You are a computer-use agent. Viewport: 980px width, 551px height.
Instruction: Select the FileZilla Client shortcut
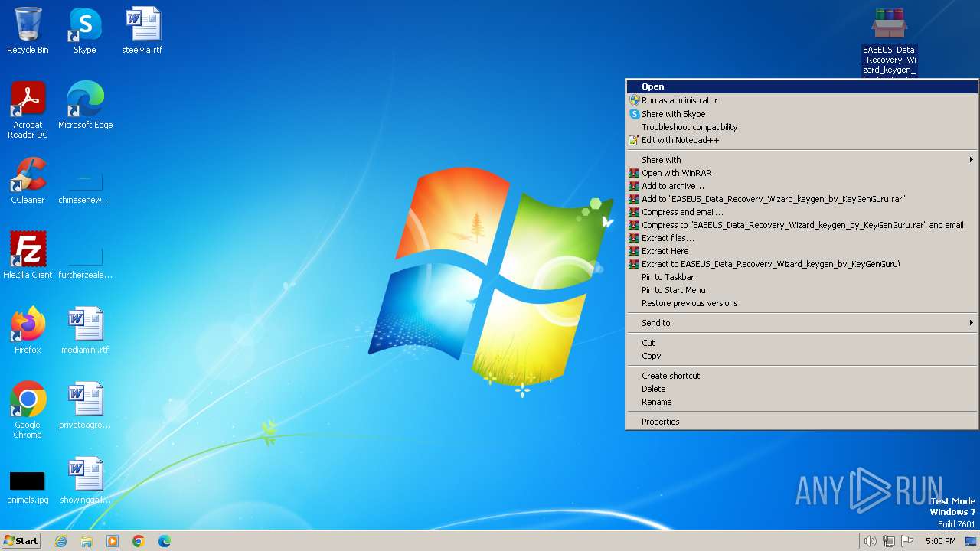point(28,256)
